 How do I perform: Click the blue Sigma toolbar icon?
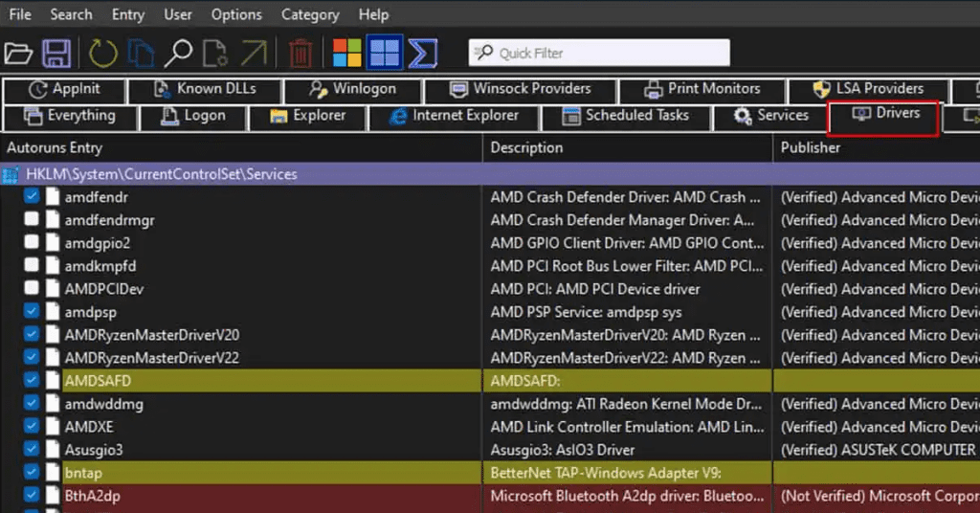pos(422,53)
